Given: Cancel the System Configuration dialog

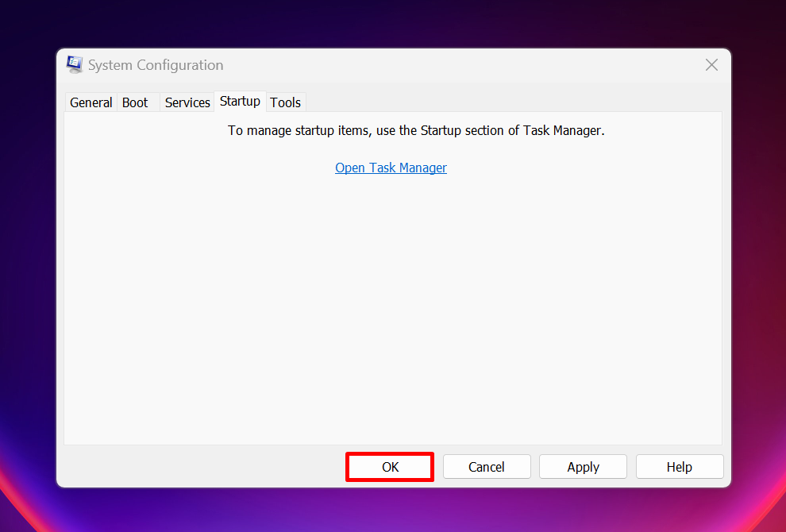Looking at the screenshot, I should click(x=487, y=466).
